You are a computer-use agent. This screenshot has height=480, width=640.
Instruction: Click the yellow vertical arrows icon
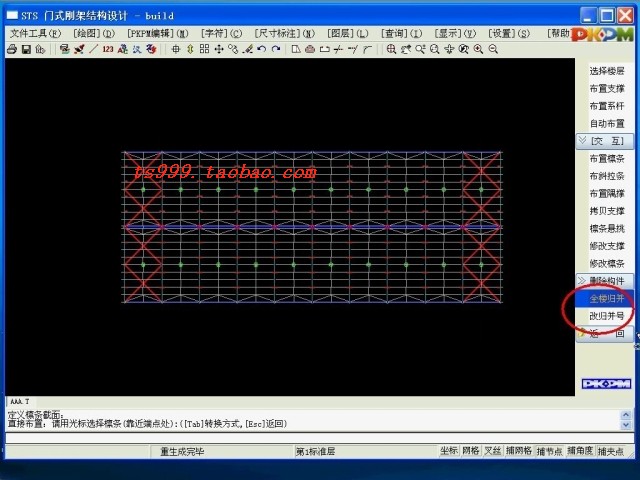[x=190, y=49]
